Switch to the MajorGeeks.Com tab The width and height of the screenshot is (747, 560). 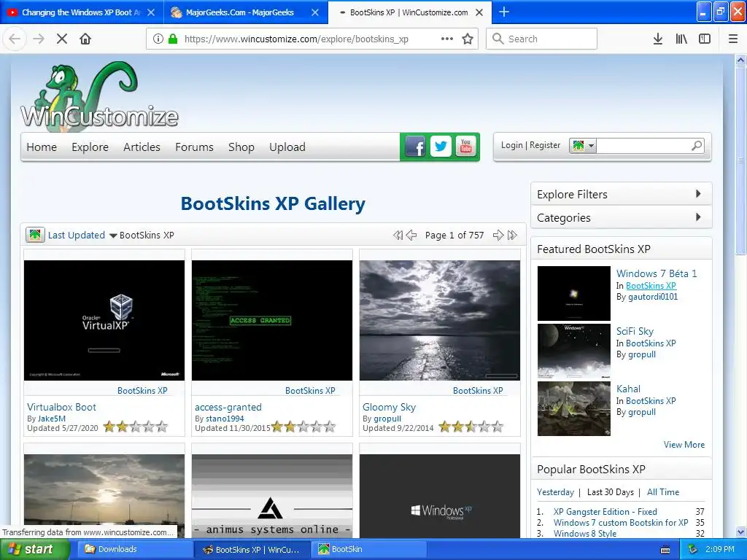pos(246,12)
